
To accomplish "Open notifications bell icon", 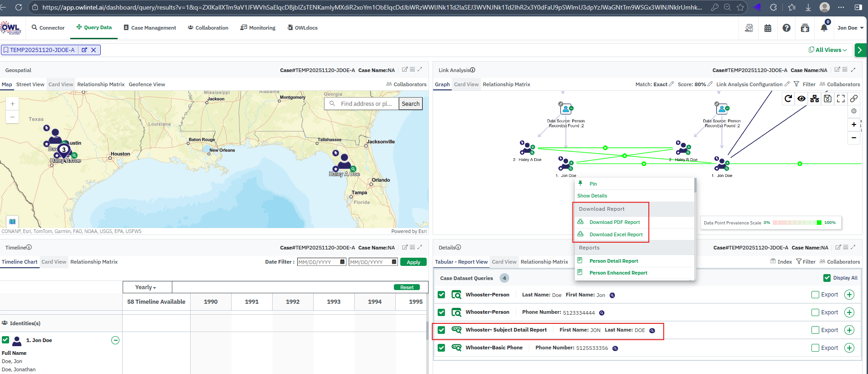I will (x=824, y=28).
